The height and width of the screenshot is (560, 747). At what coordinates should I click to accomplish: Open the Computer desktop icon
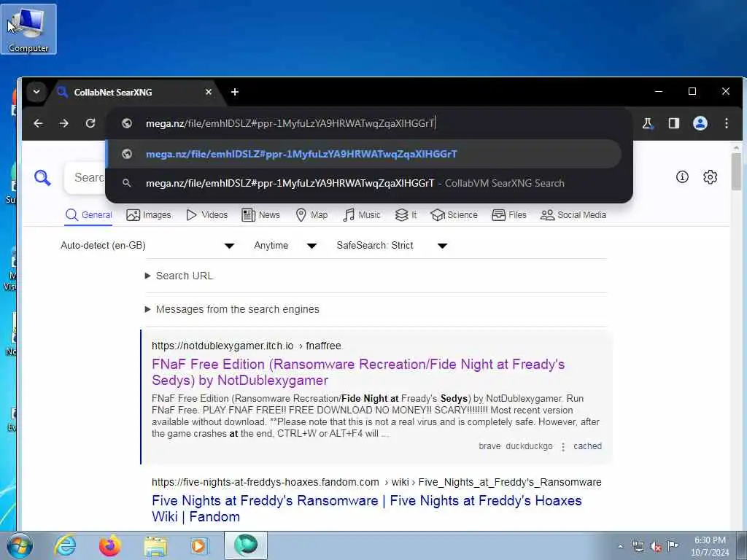click(28, 29)
